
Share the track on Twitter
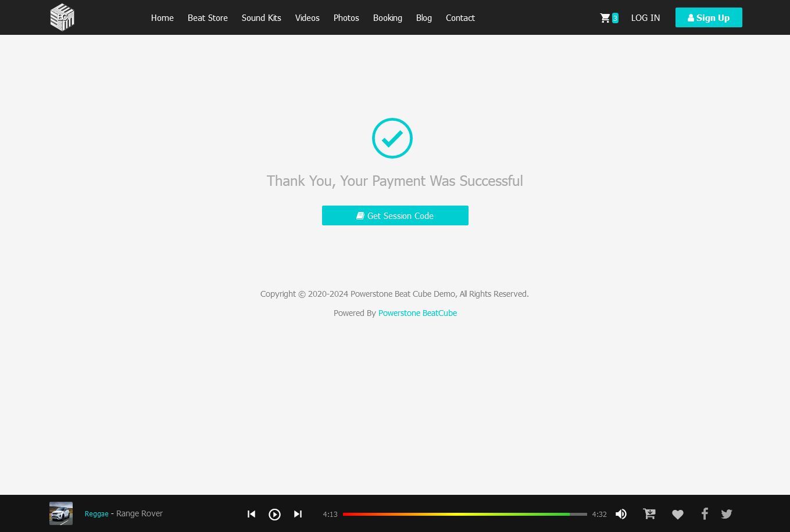pos(727,514)
